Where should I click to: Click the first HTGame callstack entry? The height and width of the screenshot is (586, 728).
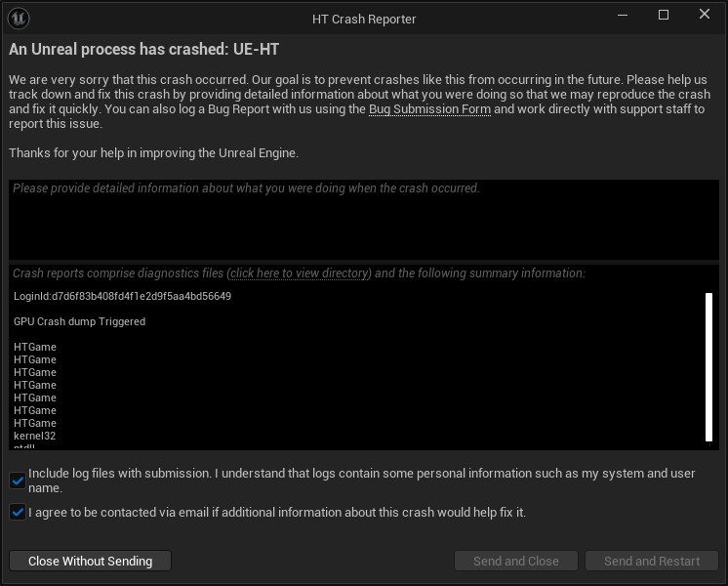[35, 347]
